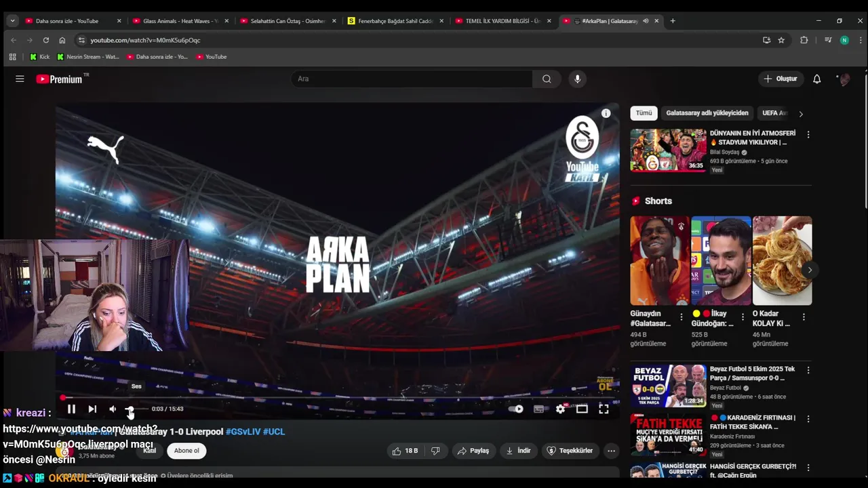The image size is (868, 488).
Task: Open the info card icon on the video
Action: coord(606,113)
